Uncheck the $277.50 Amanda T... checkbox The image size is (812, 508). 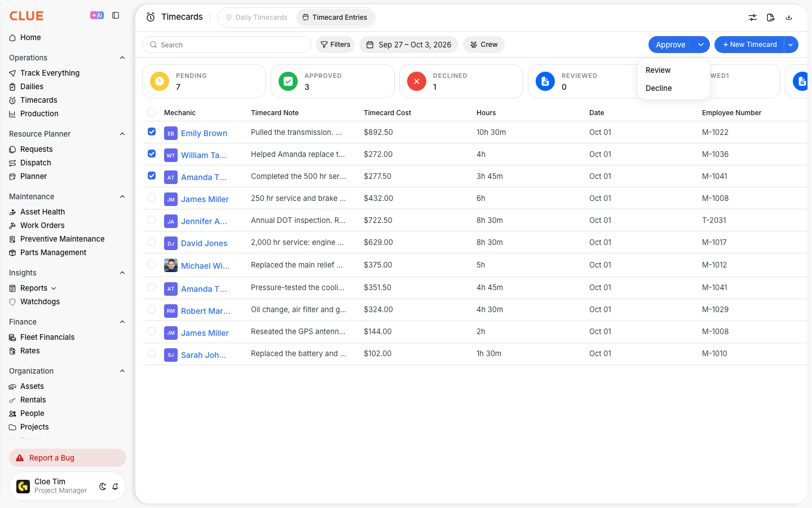pos(152,176)
